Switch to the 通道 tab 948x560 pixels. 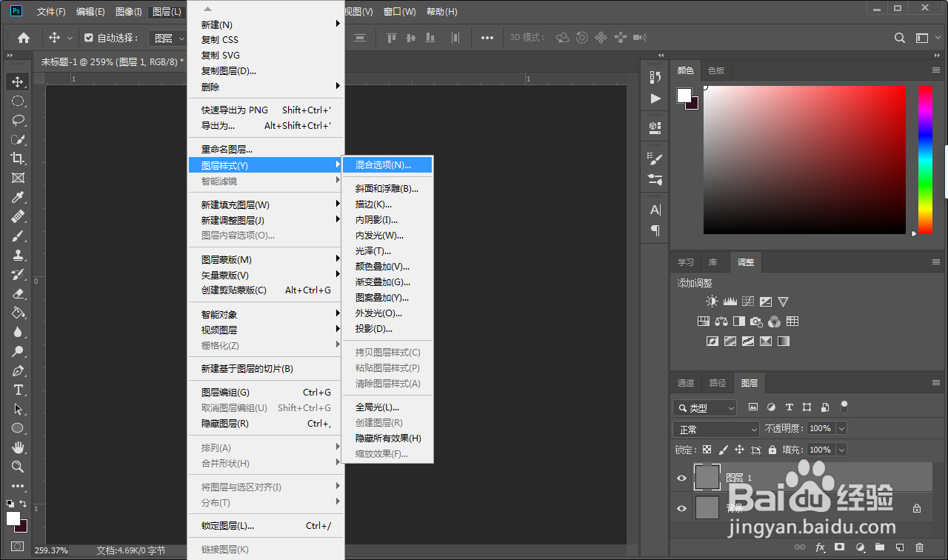(686, 383)
